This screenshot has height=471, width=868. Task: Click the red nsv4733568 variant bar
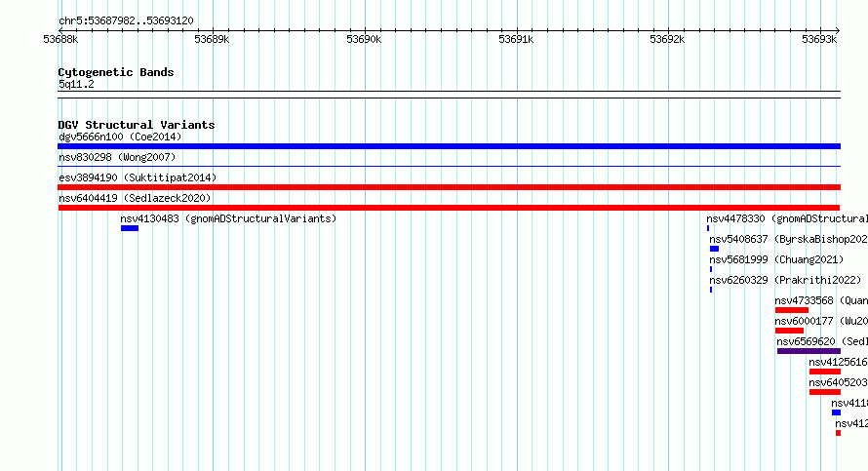(792, 310)
